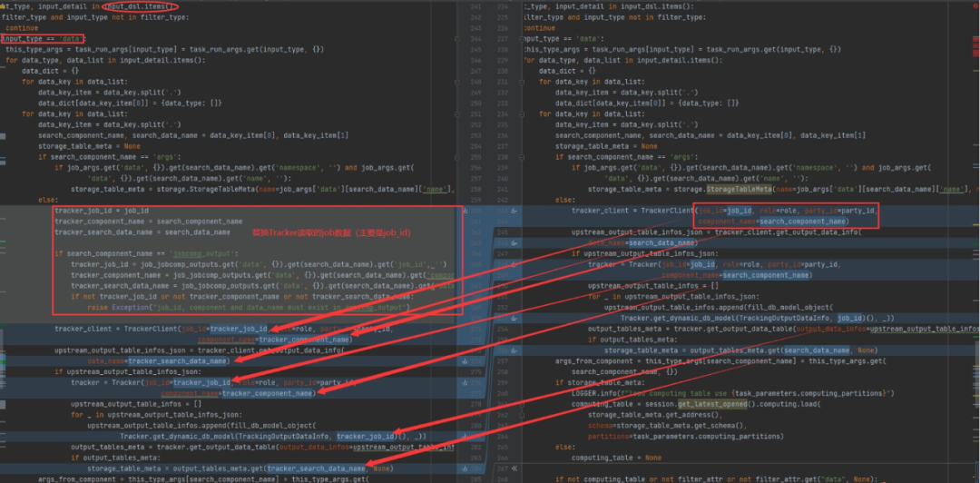
Task: Collapse the right-pane fold at line 234
Action: tap(524, 113)
